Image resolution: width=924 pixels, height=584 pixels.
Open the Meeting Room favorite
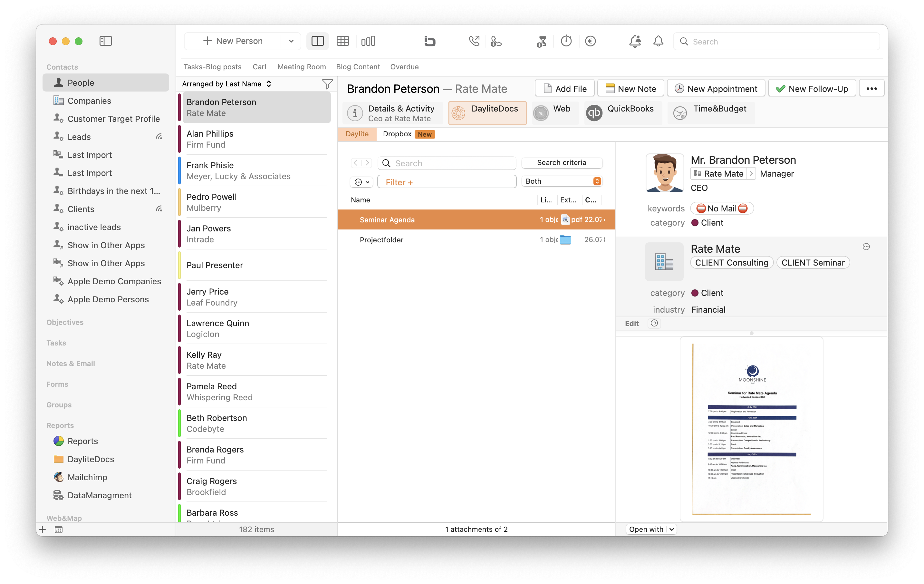(x=302, y=67)
